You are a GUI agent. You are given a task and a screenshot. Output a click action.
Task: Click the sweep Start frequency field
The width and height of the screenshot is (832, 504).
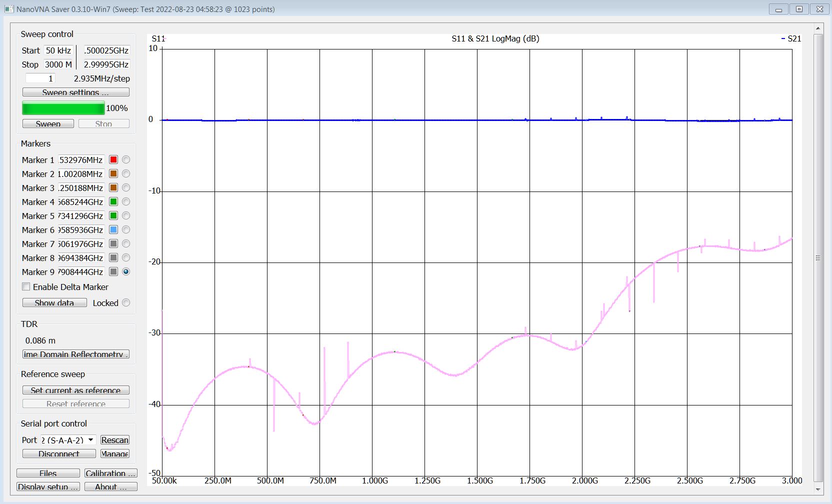(x=58, y=50)
